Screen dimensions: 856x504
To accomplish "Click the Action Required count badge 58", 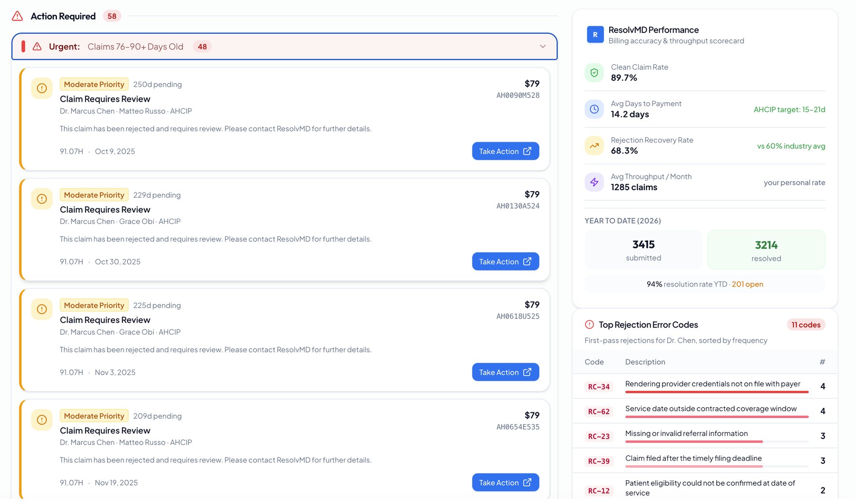I will tap(112, 16).
